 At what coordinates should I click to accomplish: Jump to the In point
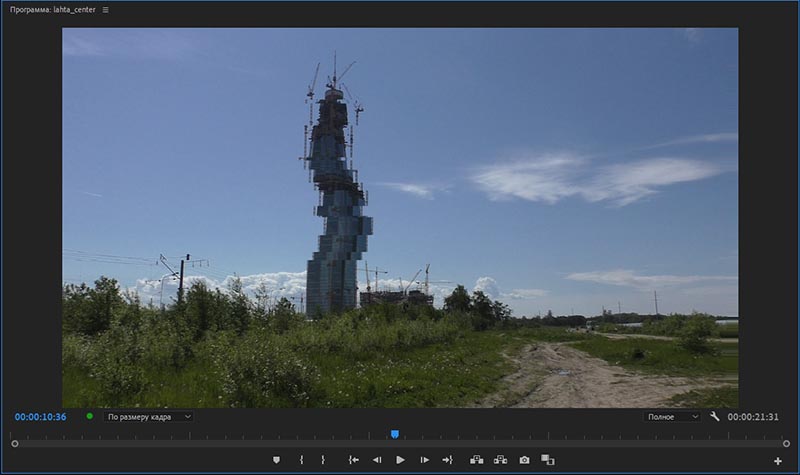pos(354,460)
